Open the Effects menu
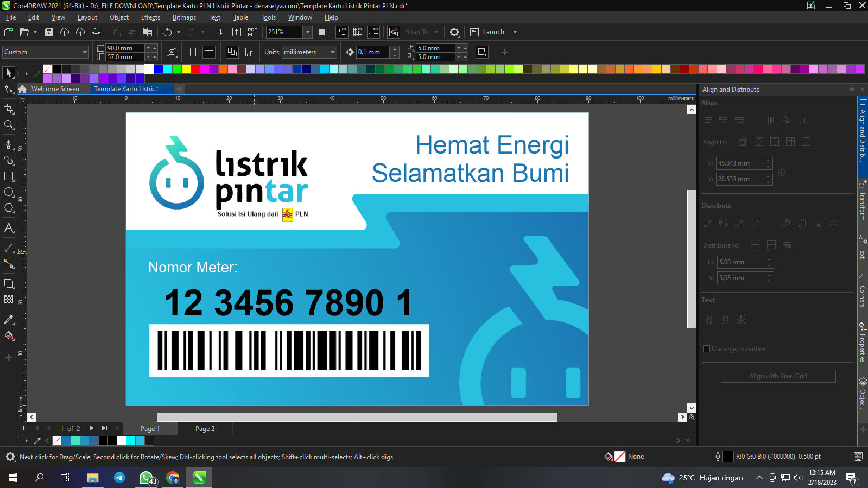868x488 pixels. [150, 17]
